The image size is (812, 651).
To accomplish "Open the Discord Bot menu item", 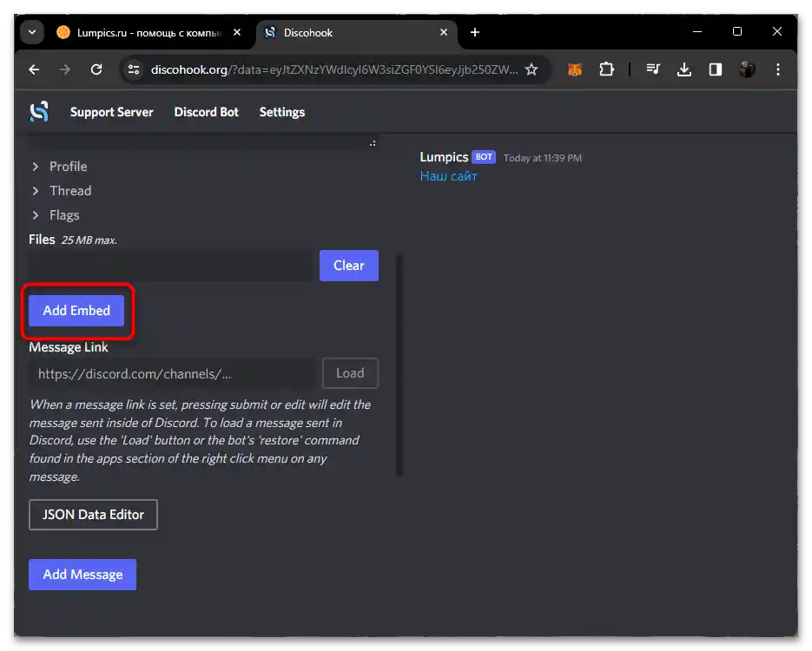I will [206, 112].
